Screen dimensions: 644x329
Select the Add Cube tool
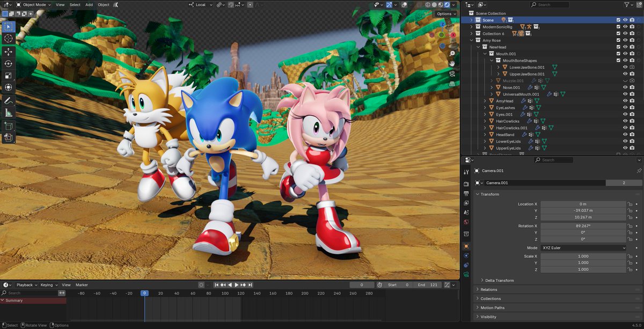pos(9,126)
